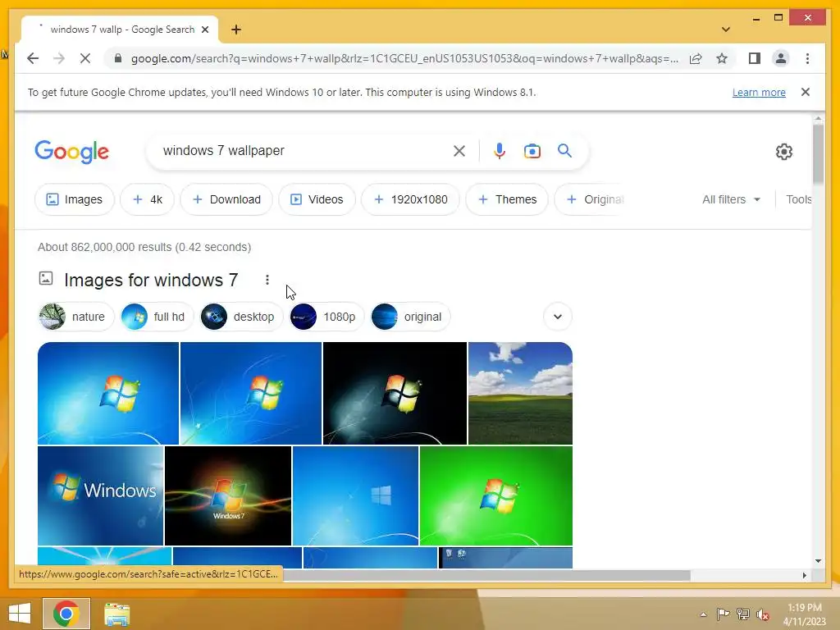Open more options beside Images heading

[x=267, y=280]
